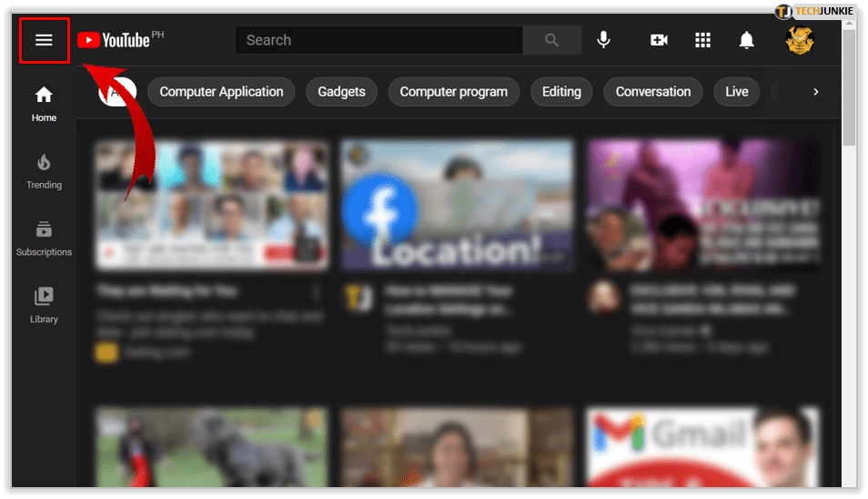Open the account avatar menu

[x=799, y=40]
